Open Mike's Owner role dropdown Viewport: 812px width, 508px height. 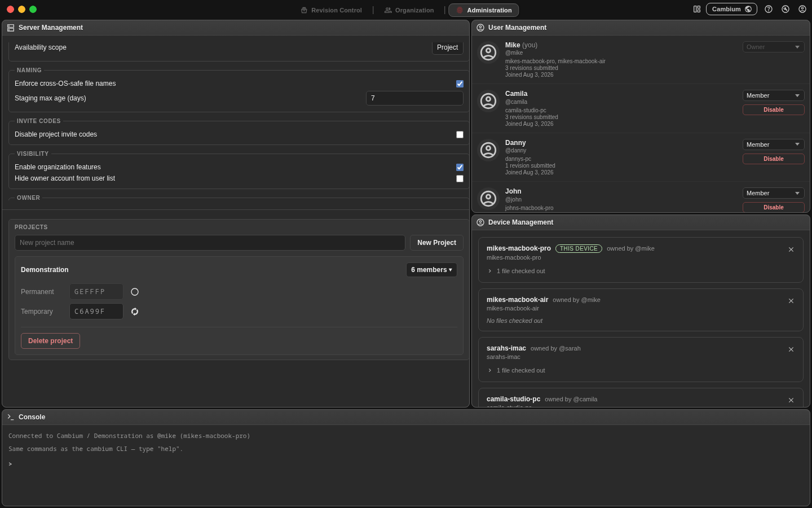[773, 47]
